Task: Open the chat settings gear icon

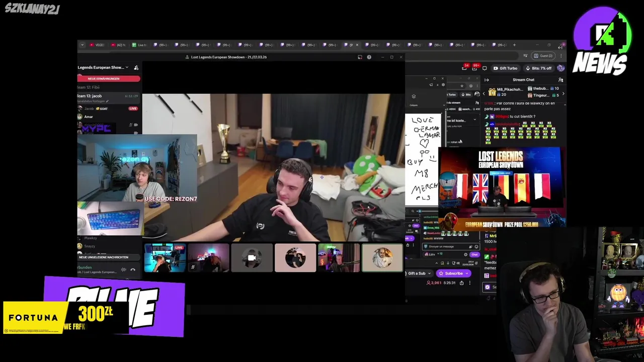Action: click(x=465, y=255)
